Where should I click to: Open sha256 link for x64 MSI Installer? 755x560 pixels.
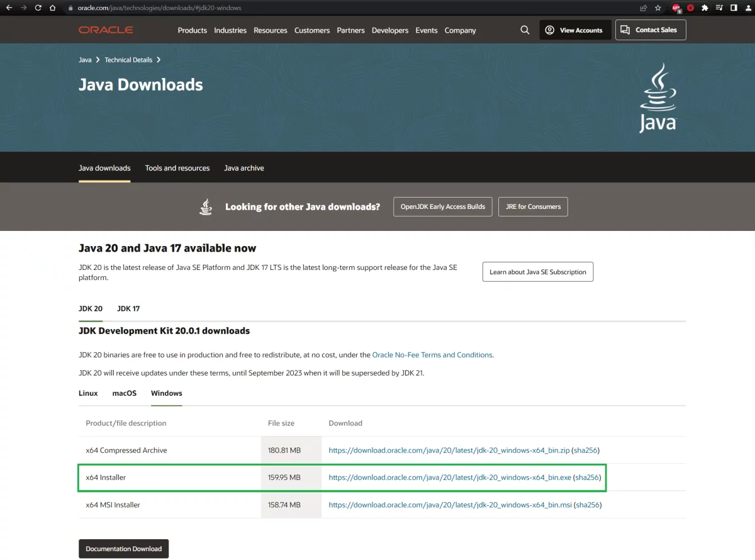pyautogui.click(x=588, y=505)
